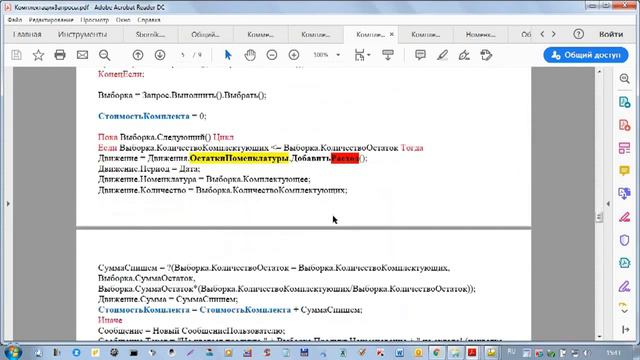The width and height of the screenshot is (640, 360).
Task: Click the RU language indicator in tray
Action: tap(511, 351)
